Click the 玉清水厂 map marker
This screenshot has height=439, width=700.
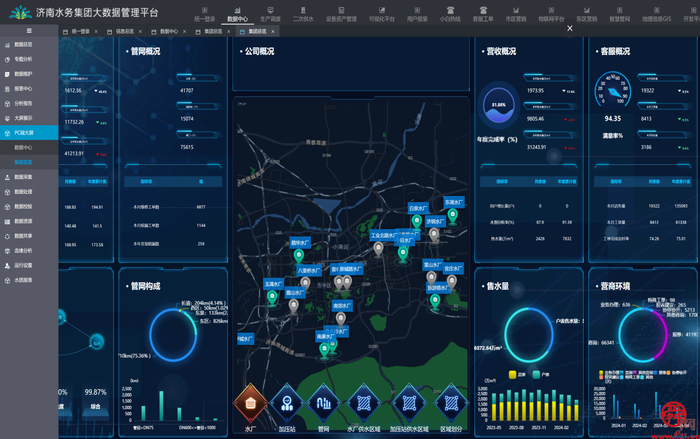pyautogui.click(x=274, y=297)
